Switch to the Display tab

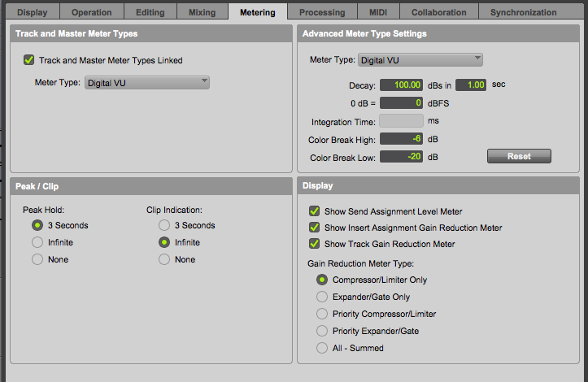point(32,12)
